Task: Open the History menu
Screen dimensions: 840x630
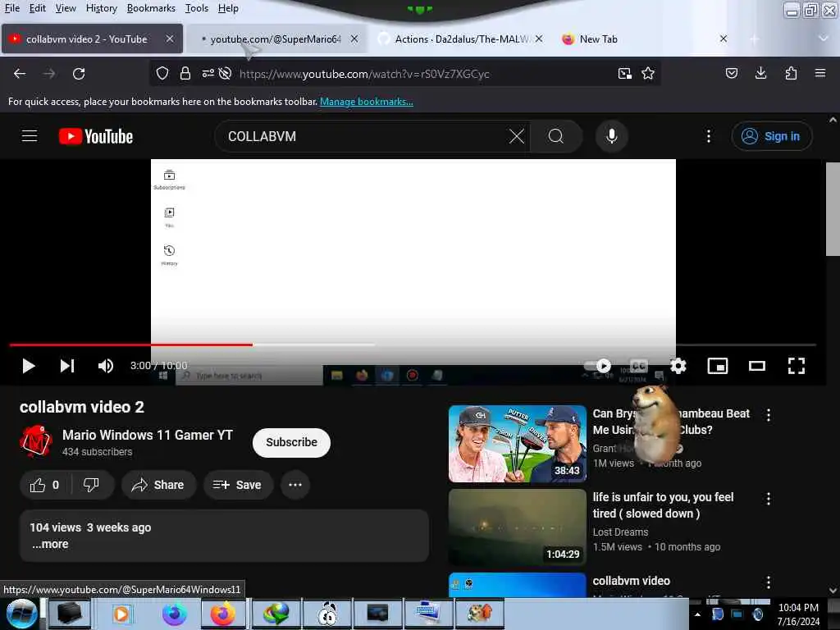Action: [101, 8]
